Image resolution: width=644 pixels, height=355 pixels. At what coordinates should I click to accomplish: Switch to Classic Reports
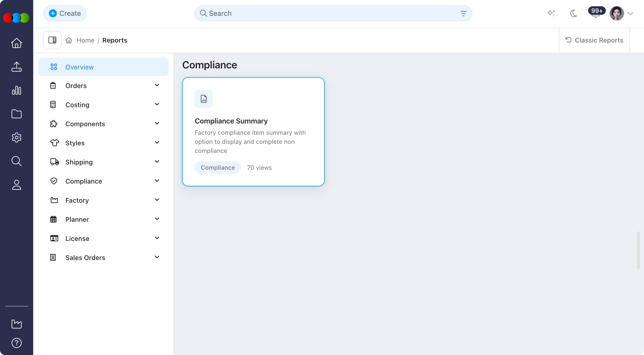[x=594, y=40]
